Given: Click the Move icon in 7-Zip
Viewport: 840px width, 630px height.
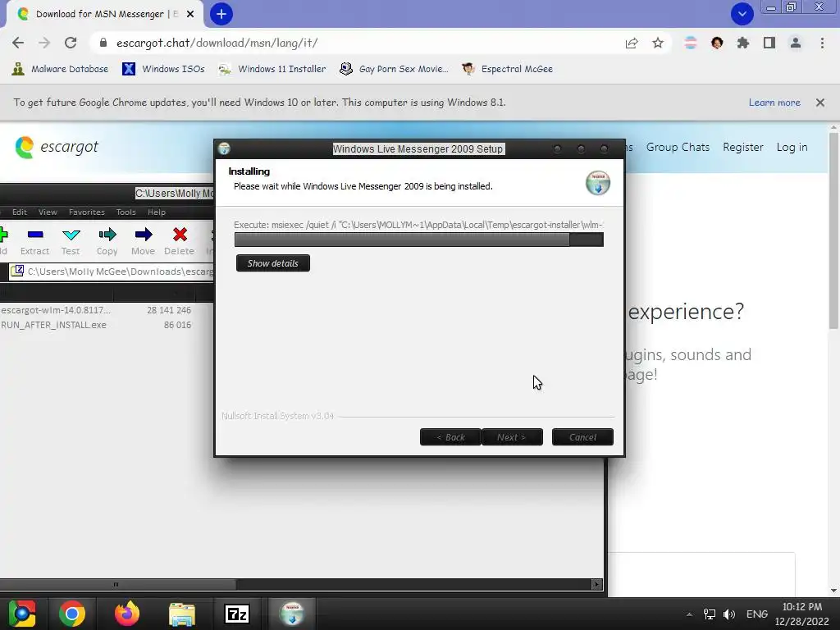Looking at the screenshot, I should [x=143, y=240].
